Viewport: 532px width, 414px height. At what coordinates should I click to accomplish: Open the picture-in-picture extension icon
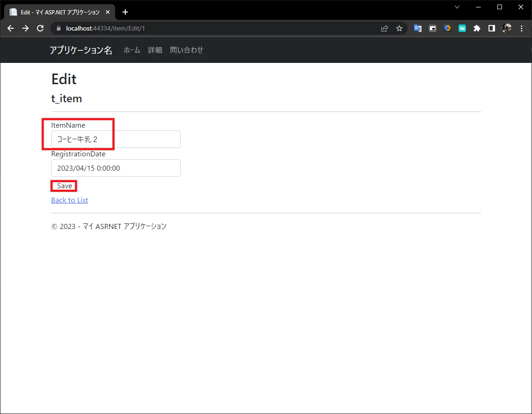click(433, 29)
